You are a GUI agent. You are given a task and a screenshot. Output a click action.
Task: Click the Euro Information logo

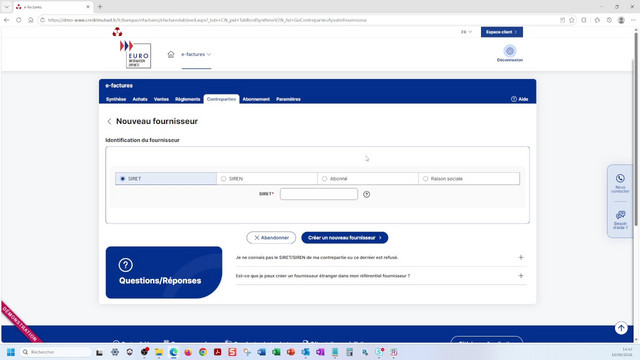(x=136, y=54)
